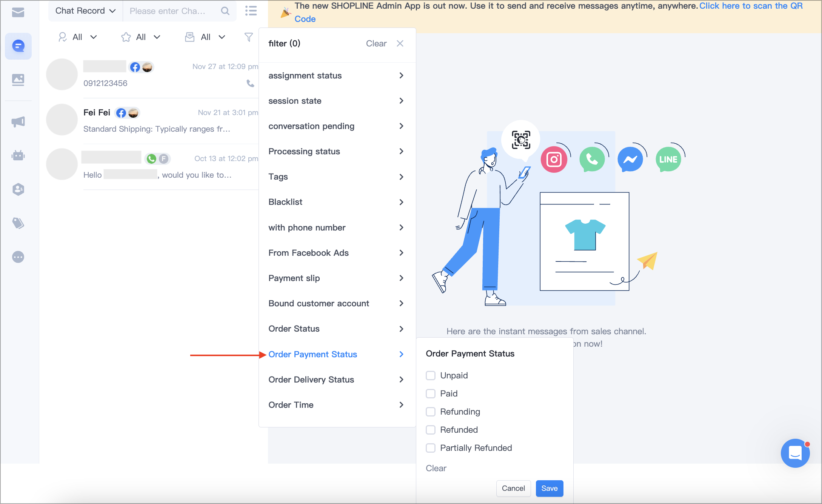Open the Order Time filter
This screenshot has width=822, height=504.
[337, 405]
